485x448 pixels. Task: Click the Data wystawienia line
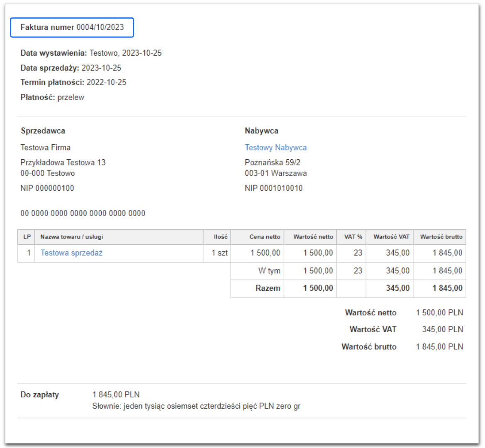coord(91,53)
